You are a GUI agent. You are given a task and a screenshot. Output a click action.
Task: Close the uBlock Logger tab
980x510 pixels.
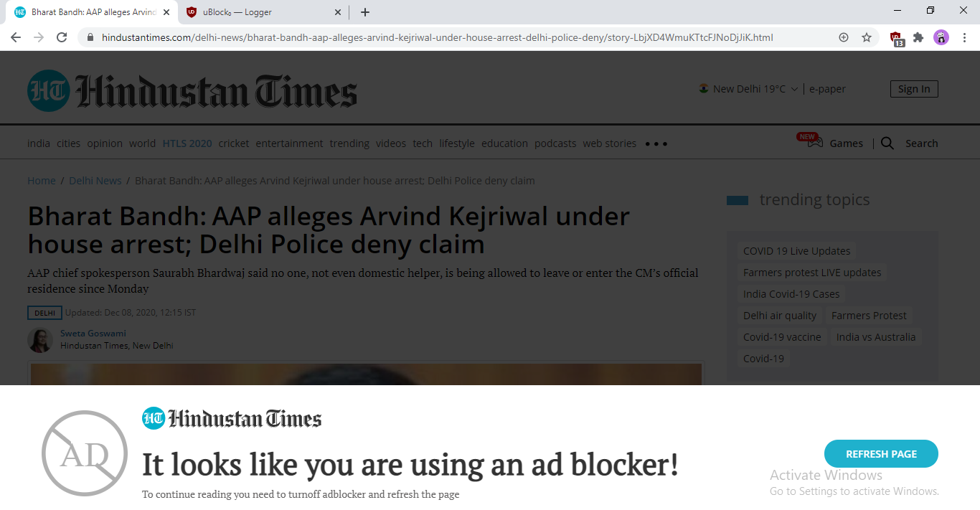(338, 12)
